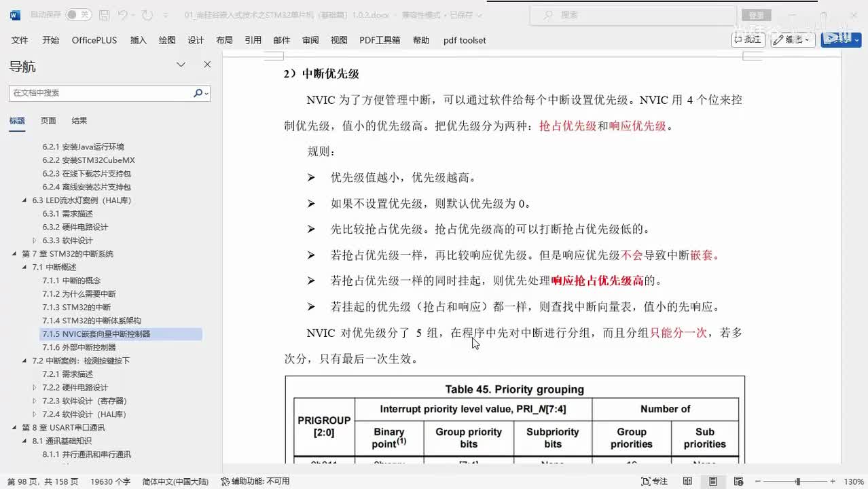Switch to the 开始 (Home) ribbon tab
This screenshot has height=489, width=868.
[50, 40]
